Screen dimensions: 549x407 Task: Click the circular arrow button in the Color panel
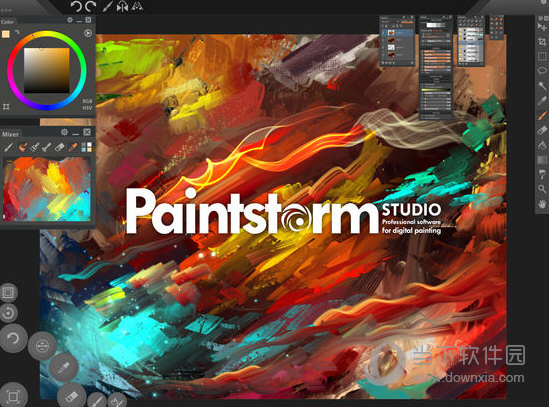click(88, 33)
